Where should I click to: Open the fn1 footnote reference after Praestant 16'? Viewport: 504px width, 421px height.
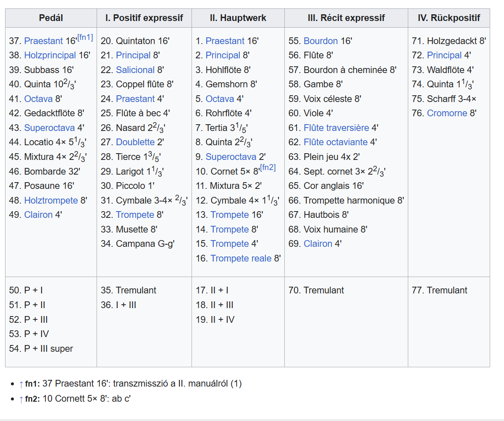[85, 37]
